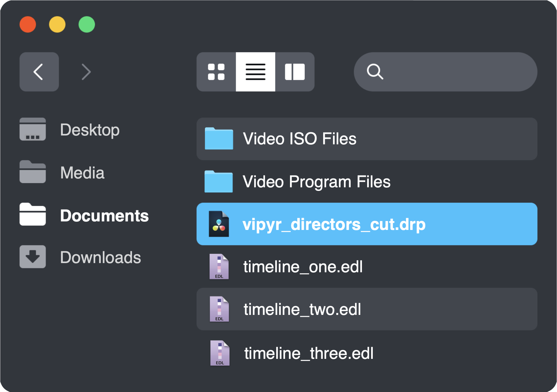The height and width of the screenshot is (392, 557).
Task: Click the search magnifier icon
Action: point(375,72)
